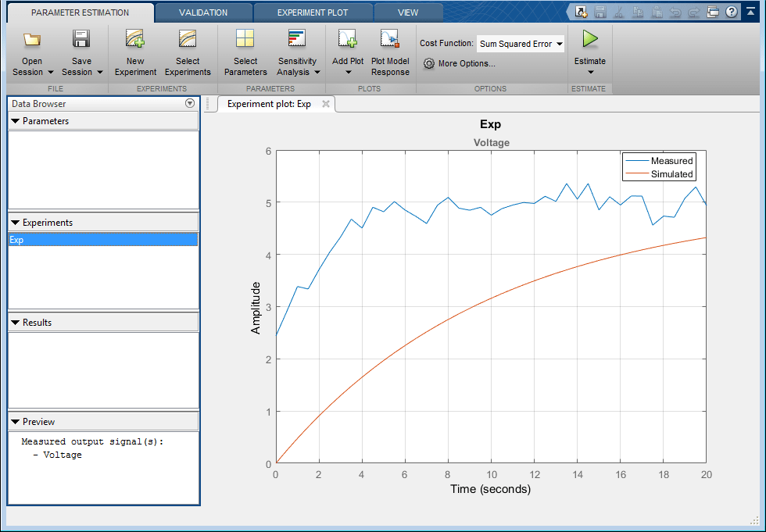Click the Exp plot title
This screenshot has width=766, height=532.
(x=491, y=124)
